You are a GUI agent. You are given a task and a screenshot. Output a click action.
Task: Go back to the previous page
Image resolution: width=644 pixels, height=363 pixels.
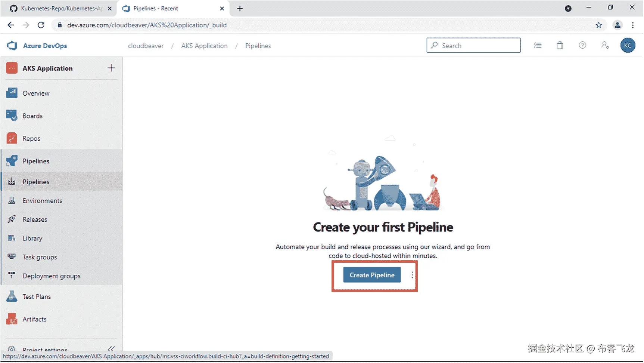click(11, 25)
